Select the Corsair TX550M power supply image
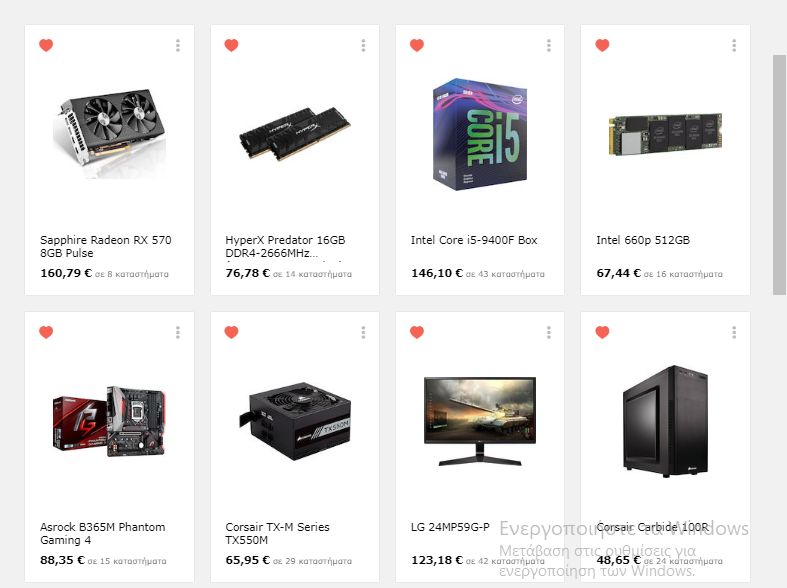The image size is (787, 588). (295, 421)
